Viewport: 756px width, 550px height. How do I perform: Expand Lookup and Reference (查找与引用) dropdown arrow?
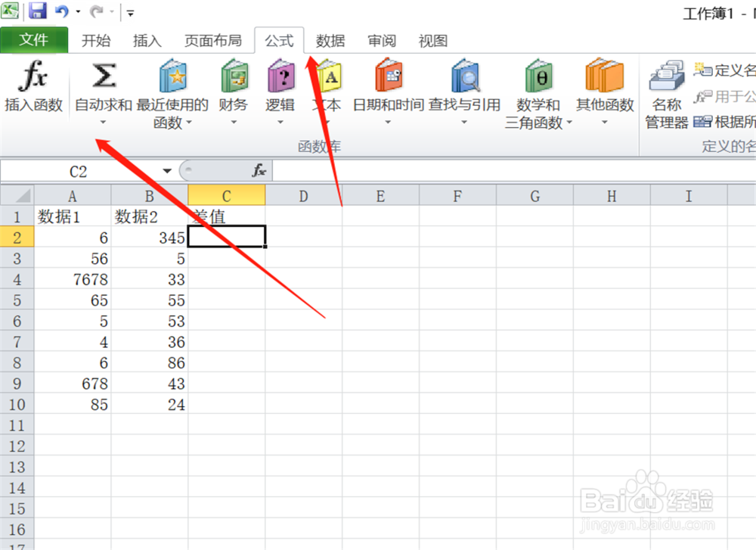(464, 123)
